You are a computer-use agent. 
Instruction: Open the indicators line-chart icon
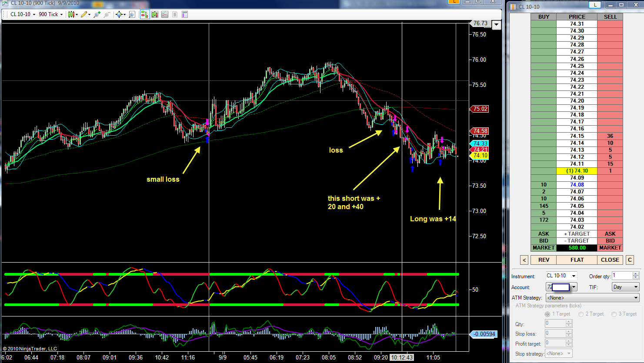coord(165,14)
